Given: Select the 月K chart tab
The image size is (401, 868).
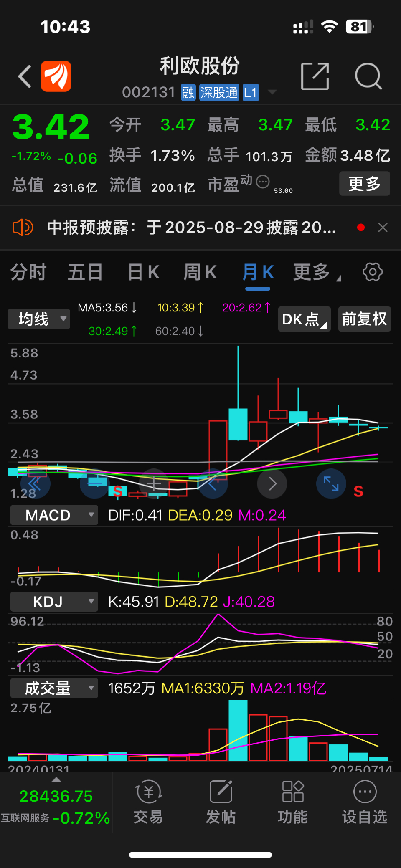Looking at the screenshot, I should [x=258, y=272].
